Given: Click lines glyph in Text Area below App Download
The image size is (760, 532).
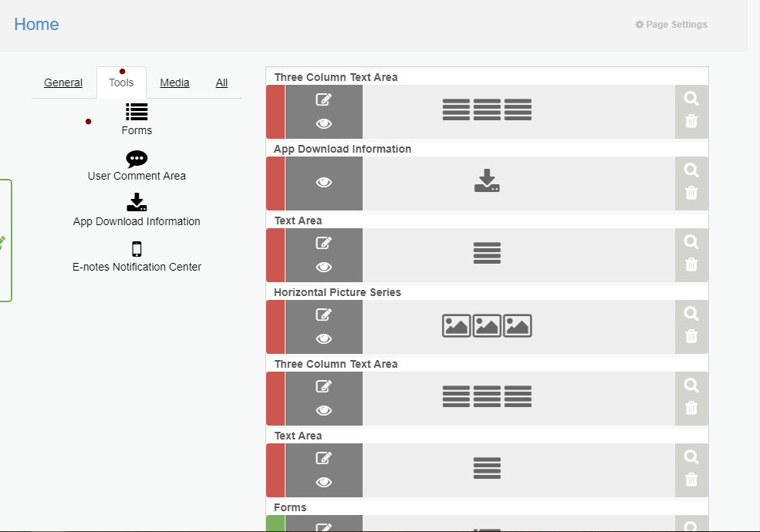Looking at the screenshot, I should pos(487,253).
